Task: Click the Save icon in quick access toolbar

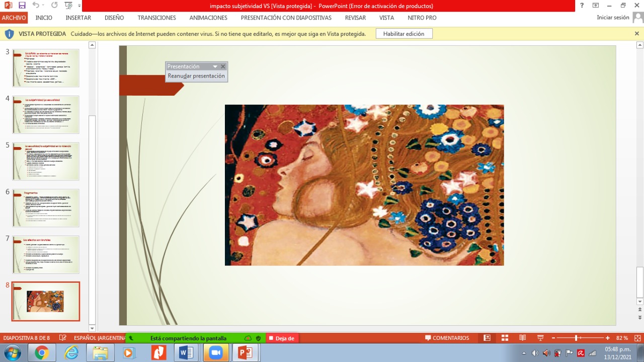Action: tap(22, 6)
